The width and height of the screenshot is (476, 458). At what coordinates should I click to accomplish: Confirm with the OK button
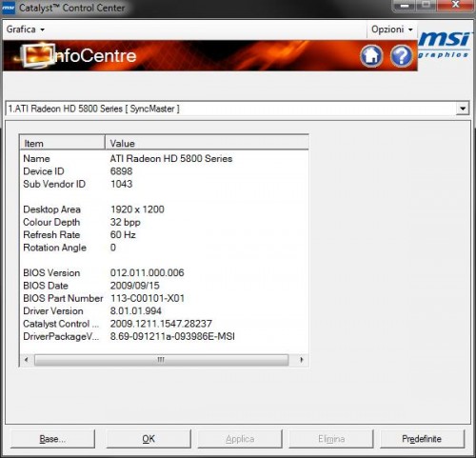click(x=149, y=439)
